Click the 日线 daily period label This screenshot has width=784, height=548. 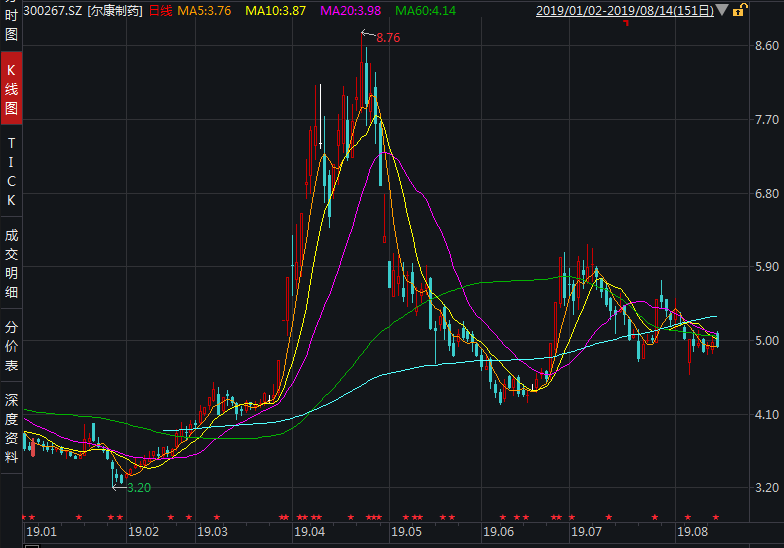(160, 10)
